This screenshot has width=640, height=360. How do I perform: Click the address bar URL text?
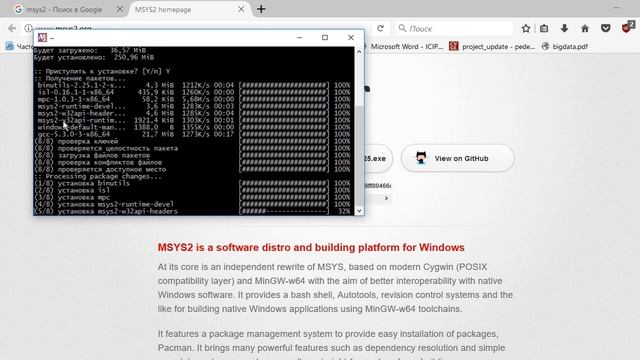(x=64, y=28)
